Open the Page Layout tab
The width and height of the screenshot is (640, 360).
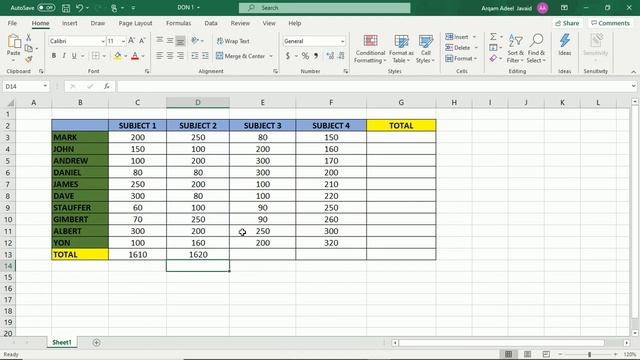click(136, 23)
